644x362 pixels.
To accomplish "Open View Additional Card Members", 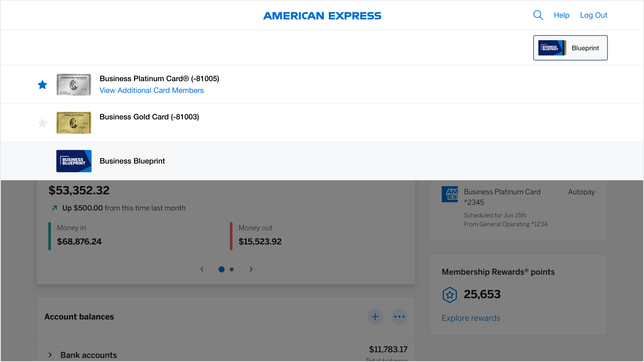I will pos(151,90).
